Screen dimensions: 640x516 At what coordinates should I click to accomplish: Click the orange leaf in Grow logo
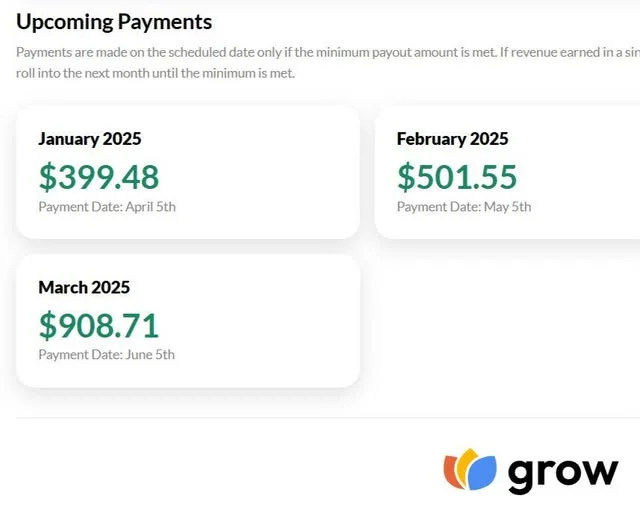pos(452,472)
